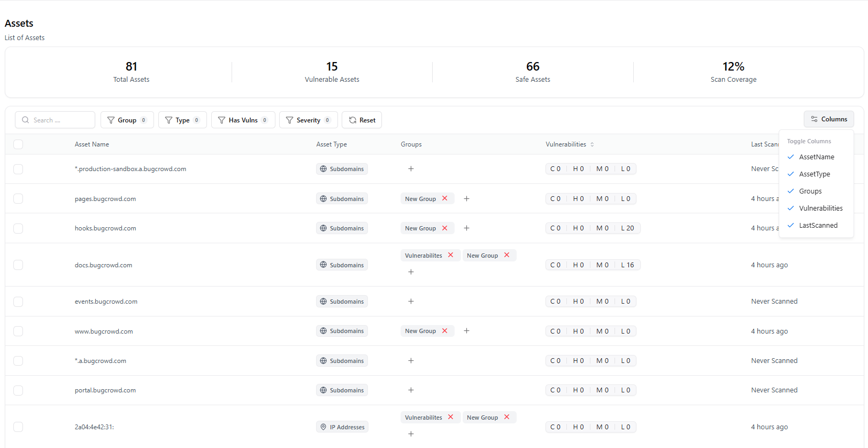This screenshot has width=868, height=448.
Task: Add group to docs.bugcrowd.com
Action: [x=411, y=272]
